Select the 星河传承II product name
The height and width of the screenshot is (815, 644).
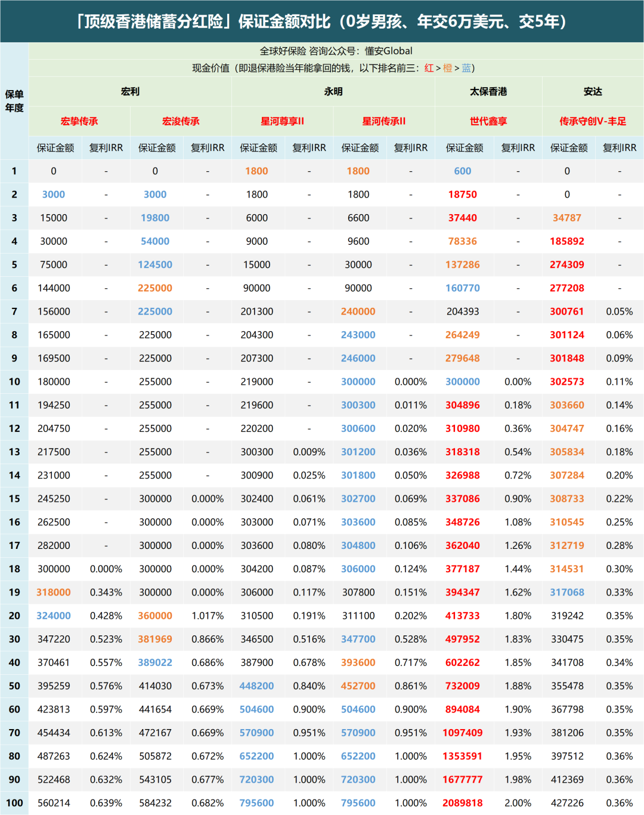(384, 121)
